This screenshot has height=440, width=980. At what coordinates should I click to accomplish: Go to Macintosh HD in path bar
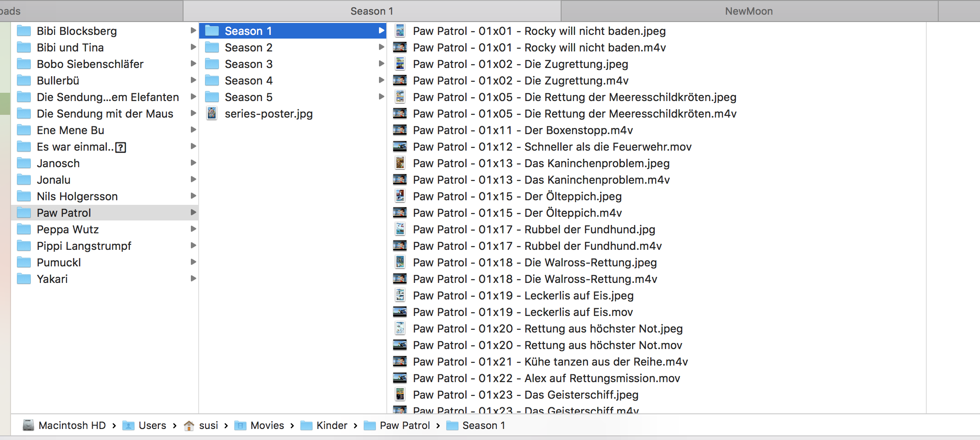tap(65, 426)
